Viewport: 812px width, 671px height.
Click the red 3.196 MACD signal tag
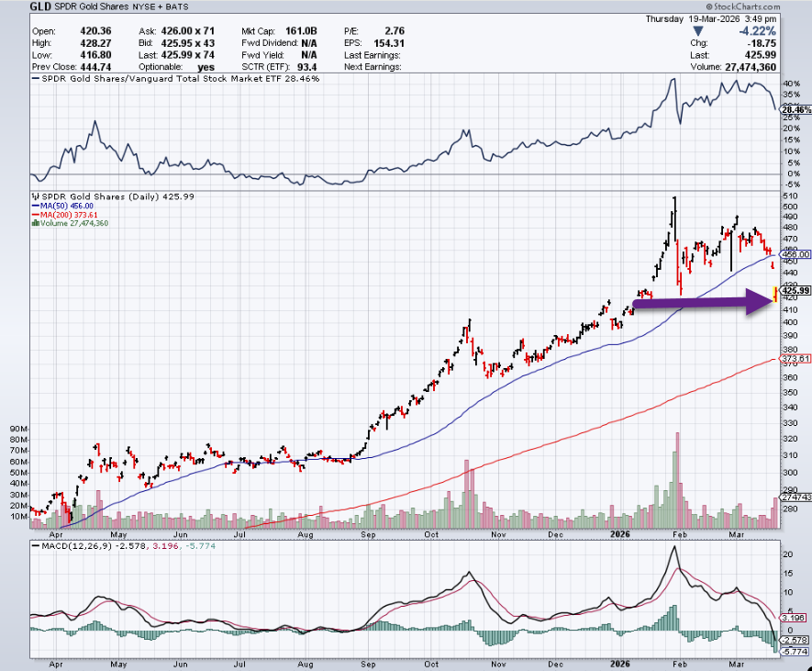795,616
